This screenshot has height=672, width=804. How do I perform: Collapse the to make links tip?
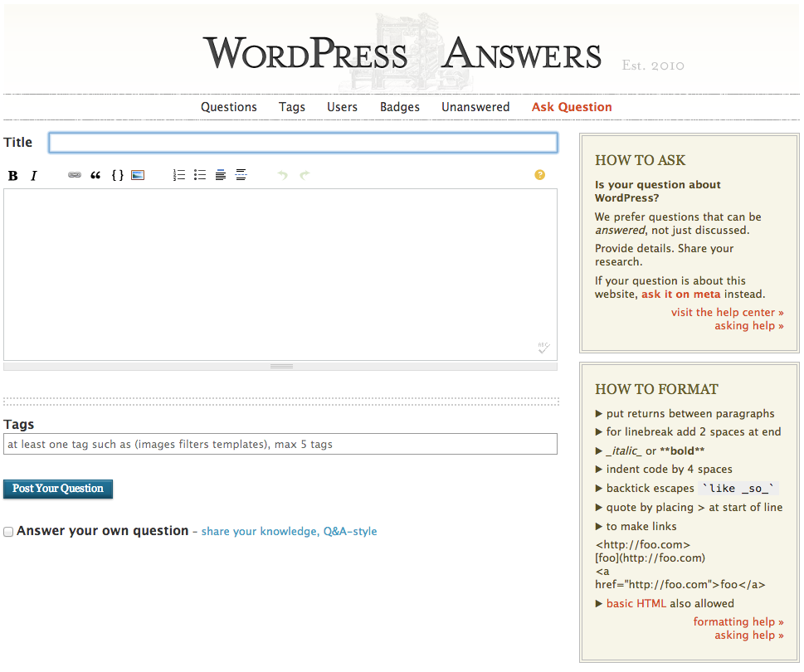click(636, 527)
